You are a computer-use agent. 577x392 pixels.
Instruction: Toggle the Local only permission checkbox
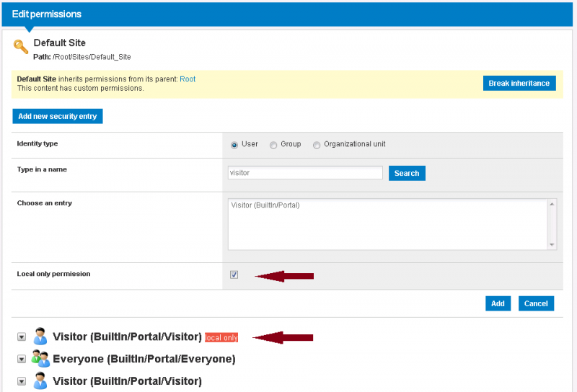(x=234, y=275)
